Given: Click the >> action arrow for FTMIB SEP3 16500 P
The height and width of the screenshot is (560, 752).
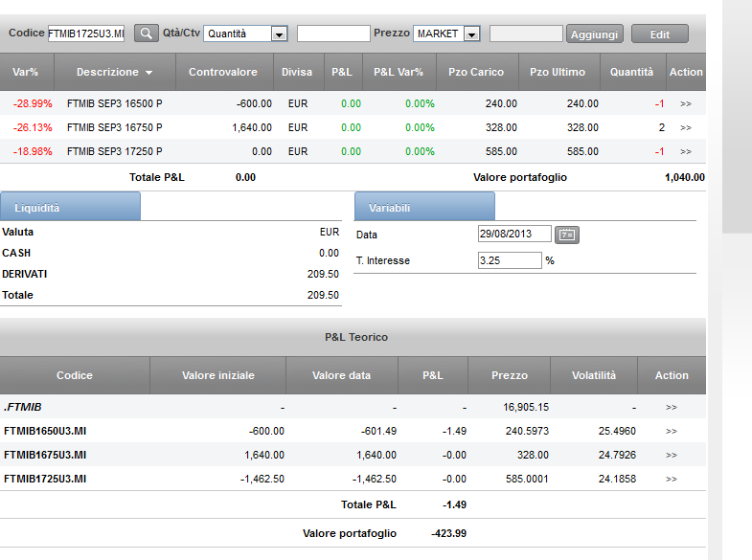Looking at the screenshot, I should 686,104.
